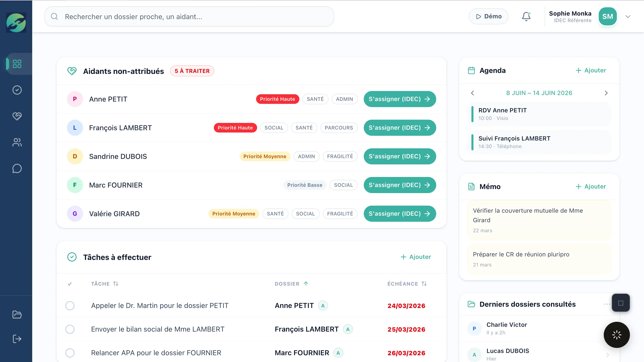Image resolution: width=644 pixels, height=362 pixels.
Task: Click the document icon next to Mémo
Action: pos(471,187)
